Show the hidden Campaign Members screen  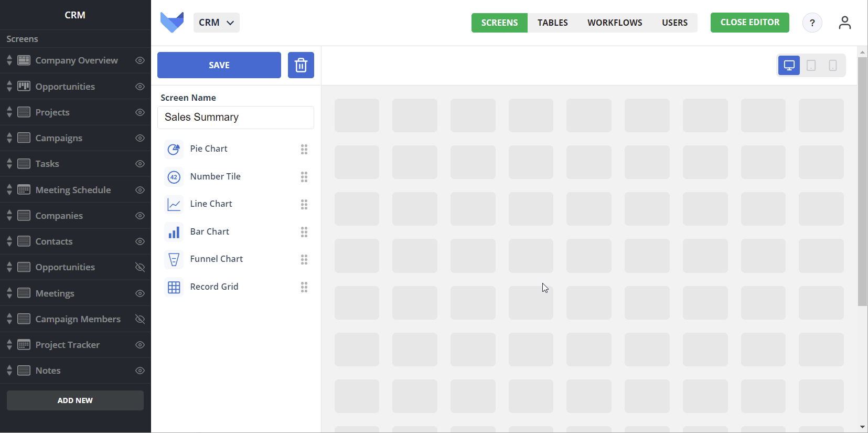(x=140, y=319)
